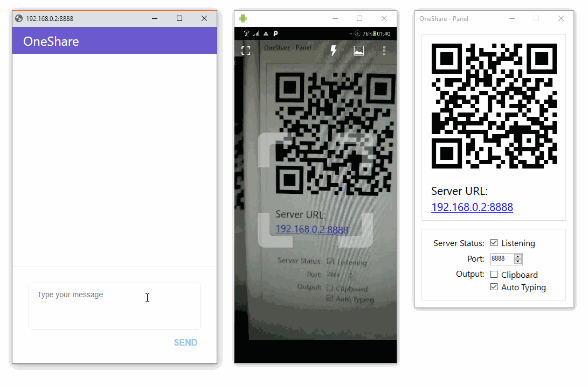The height and width of the screenshot is (386, 588).
Task: Click the Port field showing 8888
Action: coord(502,258)
